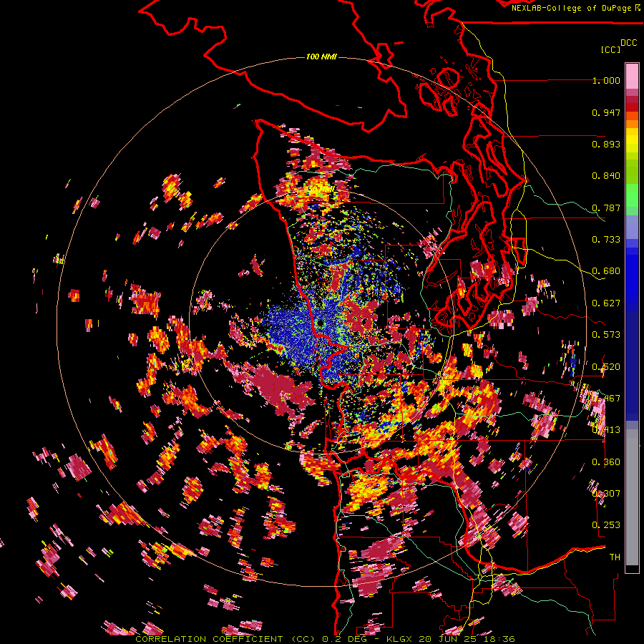Click the 100 NMI range ring label
644x644 pixels.
click(321, 57)
